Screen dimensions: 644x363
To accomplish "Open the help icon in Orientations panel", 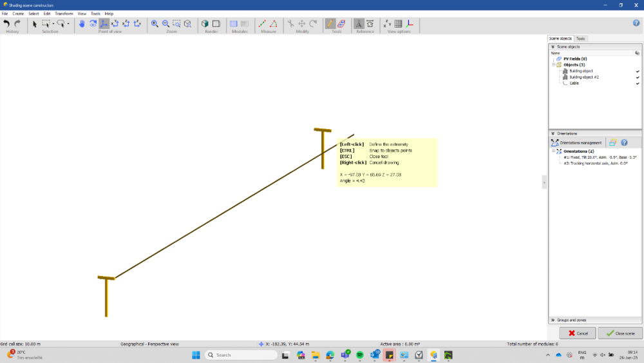I will click(x=624, y=142).
